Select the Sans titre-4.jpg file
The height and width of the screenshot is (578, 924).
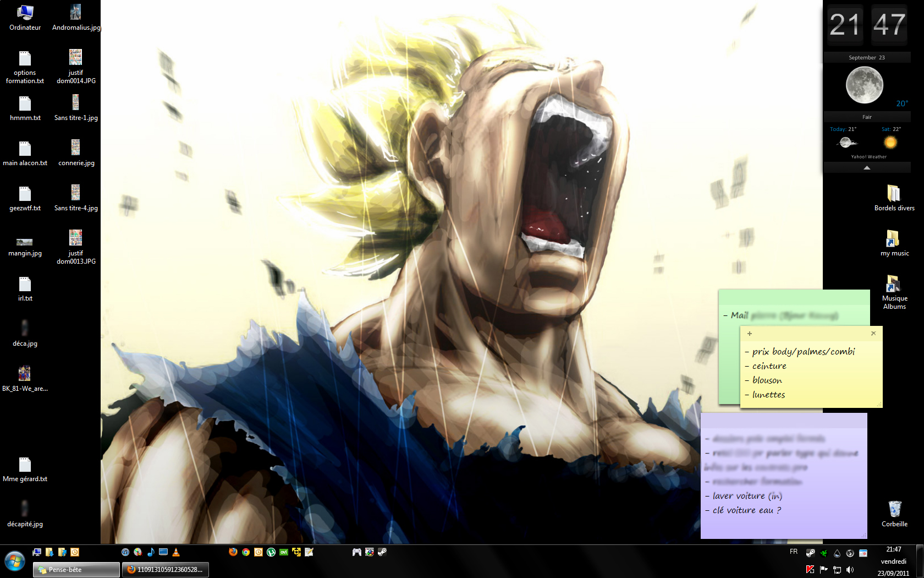[76, 198]
